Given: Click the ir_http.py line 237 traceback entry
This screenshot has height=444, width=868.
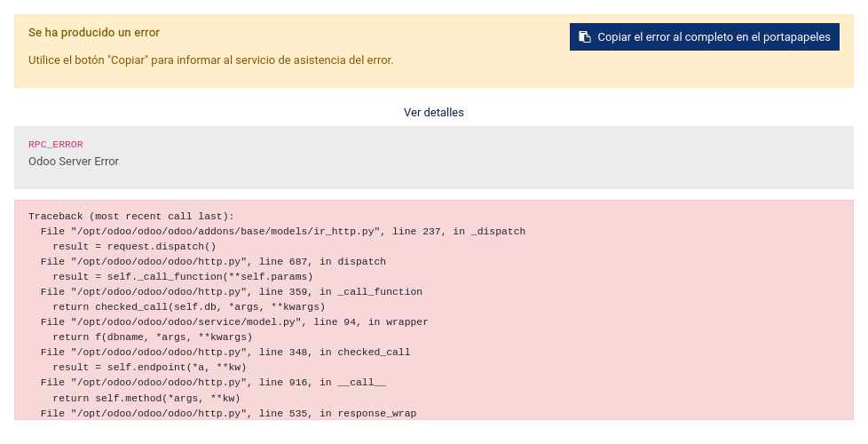Looking at the screenshot, I should click(x=283, y=232).
